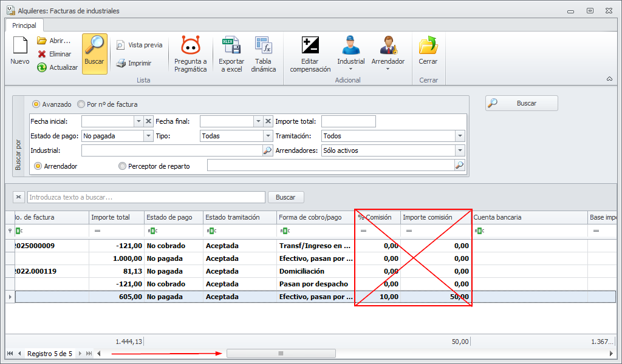Click the Transf/Ingreso en payment cell

[x=315, y=246]
